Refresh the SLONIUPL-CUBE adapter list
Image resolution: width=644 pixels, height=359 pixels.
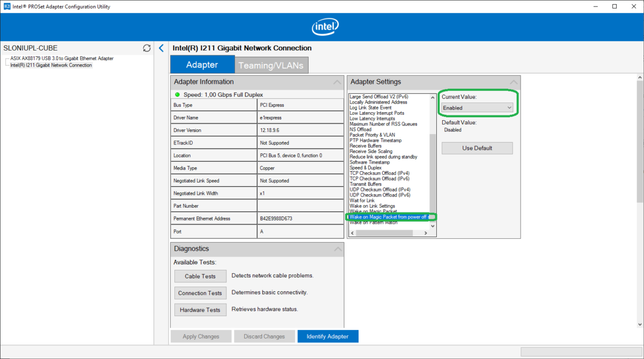(147, 48)
